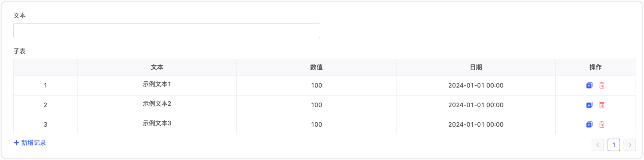Click the 数值 column header
Image resolution: width=644 pixels, height=160 pixels.
coord(316,67)
